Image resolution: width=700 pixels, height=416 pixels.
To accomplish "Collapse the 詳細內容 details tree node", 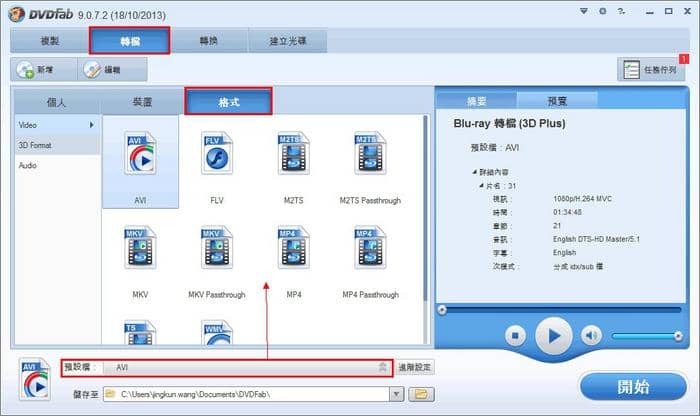I will coord(475,172).
